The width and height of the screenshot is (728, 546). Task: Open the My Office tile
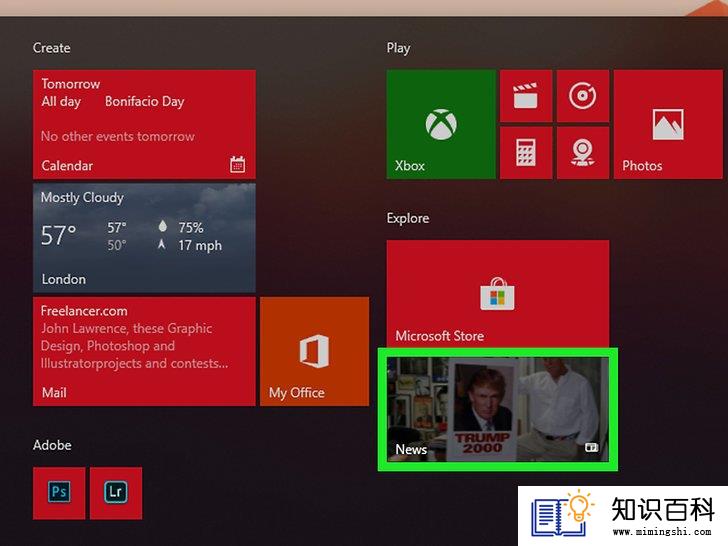pyautogui.click(x=315, y=351)
